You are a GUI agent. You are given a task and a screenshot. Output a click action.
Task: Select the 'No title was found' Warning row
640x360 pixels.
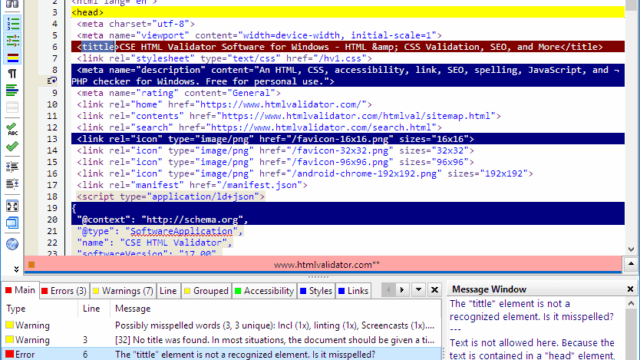[222, 340]
